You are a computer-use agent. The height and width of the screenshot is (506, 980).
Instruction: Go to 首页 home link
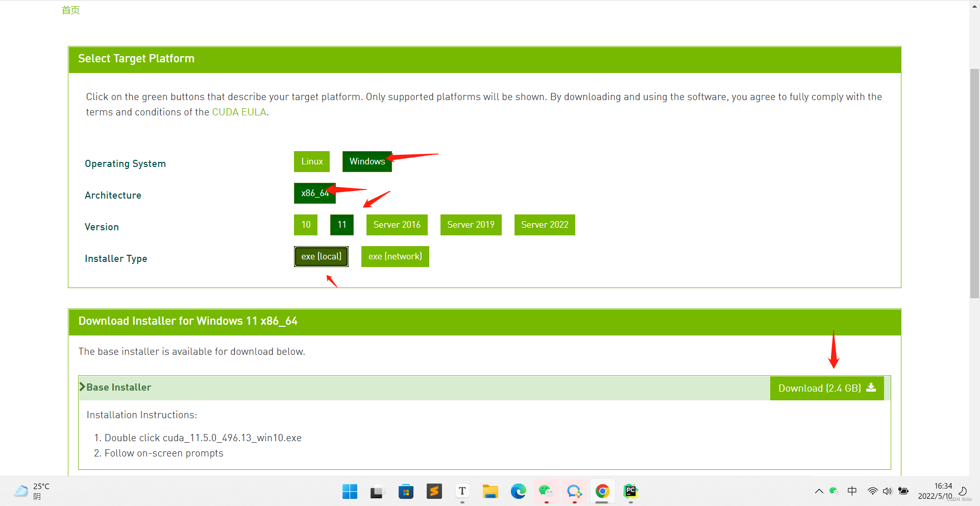[70, 10]
